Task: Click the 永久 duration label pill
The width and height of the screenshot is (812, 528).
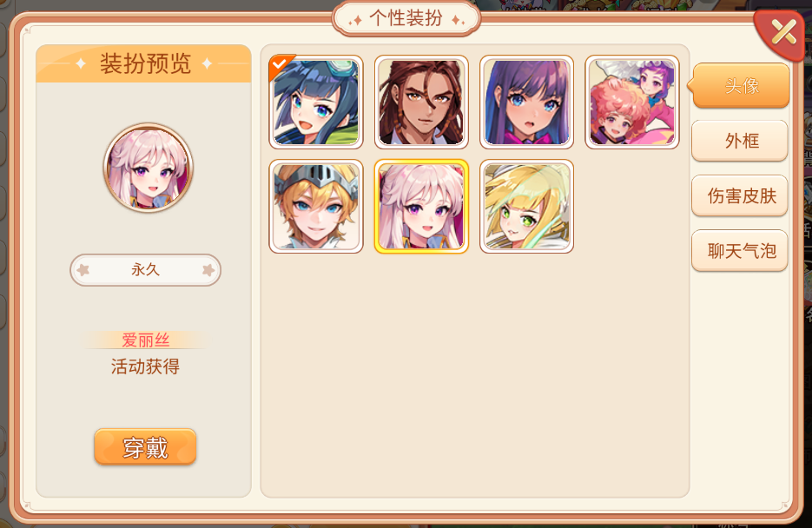Action: pos(146,270)
